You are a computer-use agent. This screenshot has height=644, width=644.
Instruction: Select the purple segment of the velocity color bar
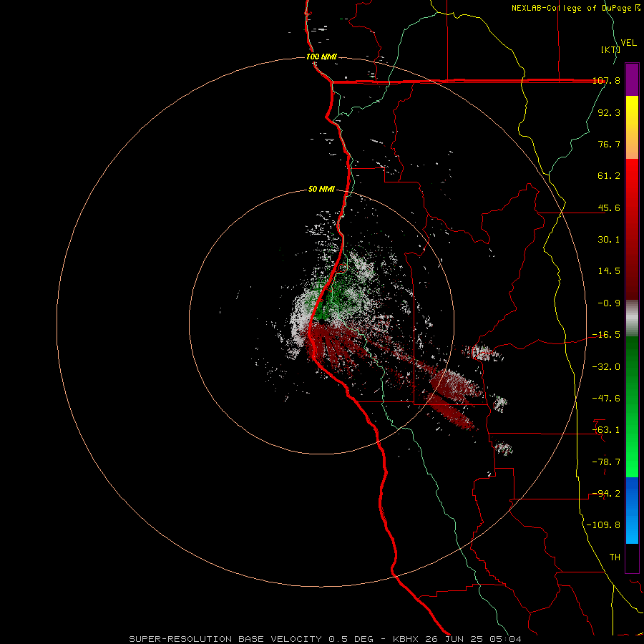(632, 79)
